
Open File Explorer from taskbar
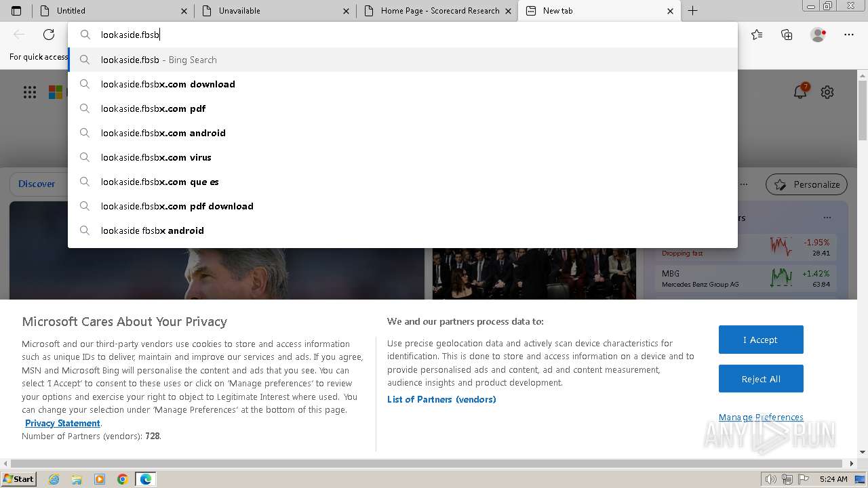click(77, 479)
